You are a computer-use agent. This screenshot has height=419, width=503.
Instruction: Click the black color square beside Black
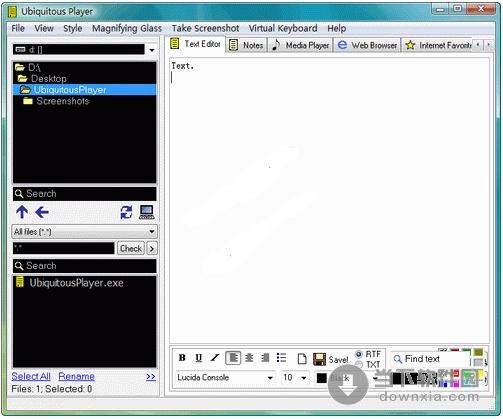322,378
